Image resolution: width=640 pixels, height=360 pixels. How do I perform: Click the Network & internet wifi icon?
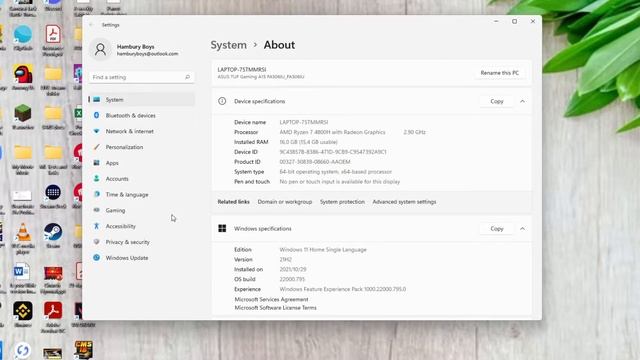(x=96, y=131)
